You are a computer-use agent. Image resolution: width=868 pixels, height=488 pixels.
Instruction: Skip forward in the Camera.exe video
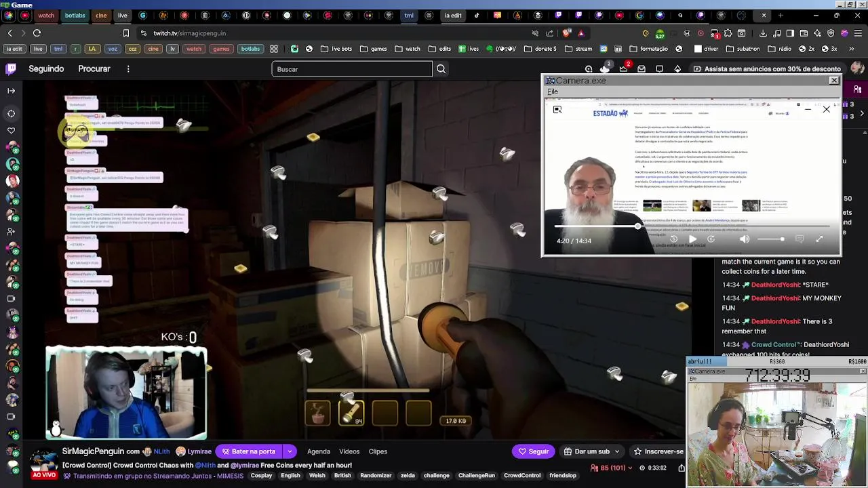711,239
